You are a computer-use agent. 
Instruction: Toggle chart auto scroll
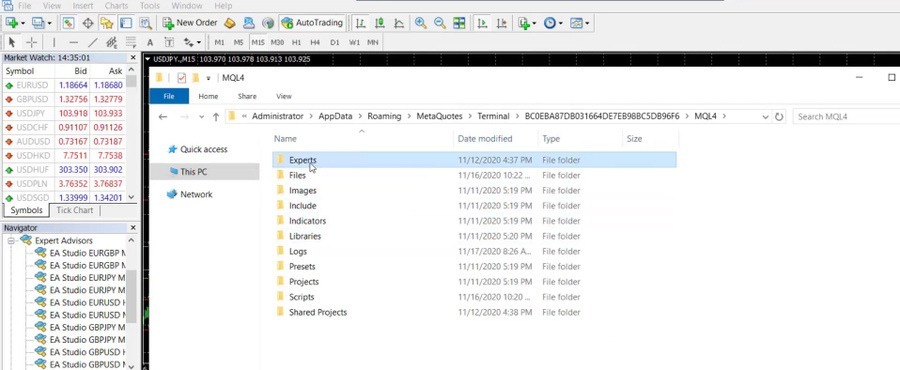pos(482,23)
